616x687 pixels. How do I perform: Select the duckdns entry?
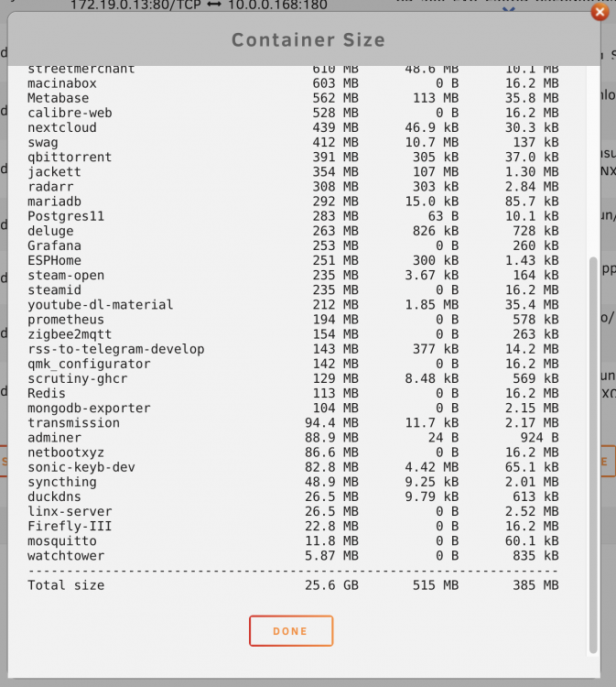click(54, 496)
